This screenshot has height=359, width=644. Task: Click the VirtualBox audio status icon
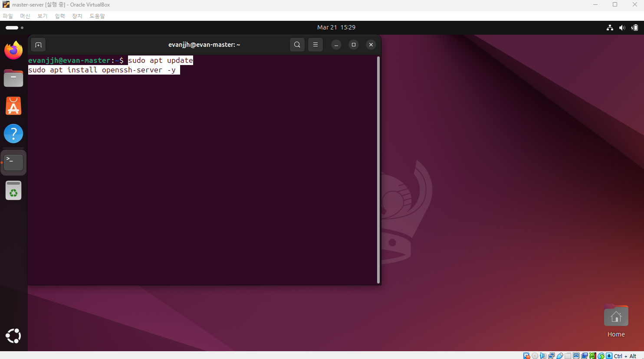pyautogui.click(x=543, y=356)
